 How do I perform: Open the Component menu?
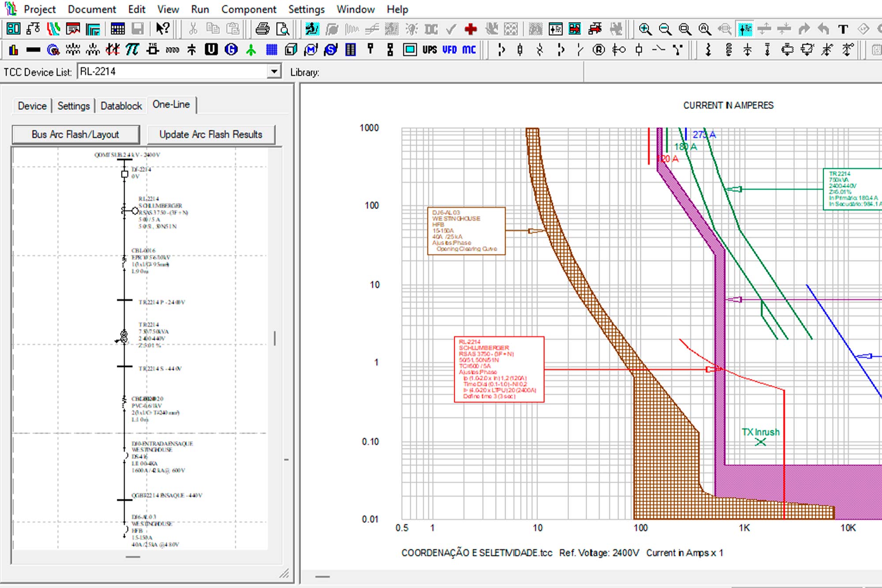click(x=249, y=9)
